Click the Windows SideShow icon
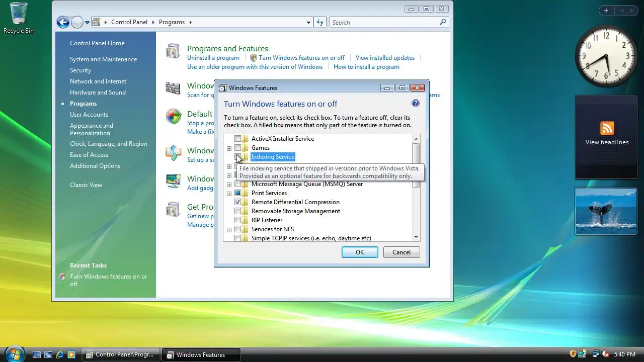Screen dimensions: 644x362 (173, 153)
